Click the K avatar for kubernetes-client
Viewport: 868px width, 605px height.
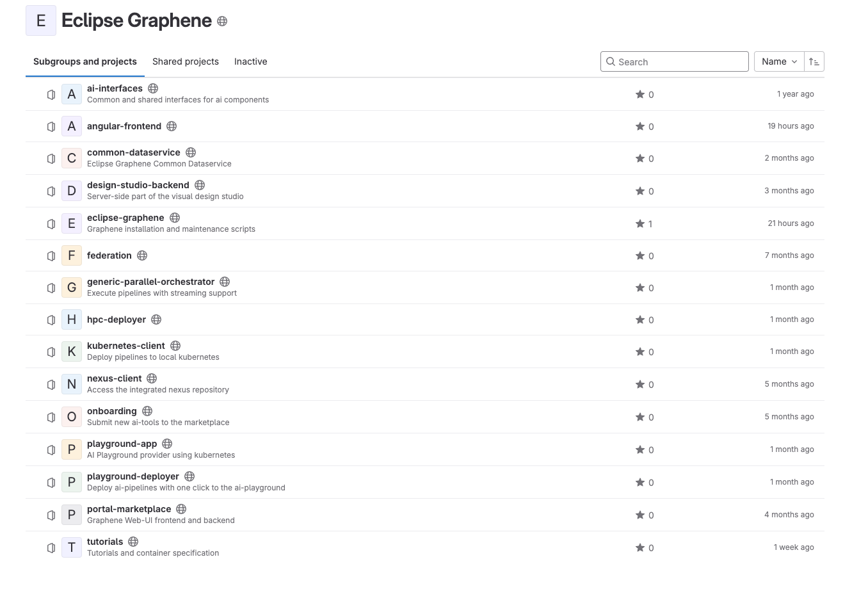[x=72, y=351]
